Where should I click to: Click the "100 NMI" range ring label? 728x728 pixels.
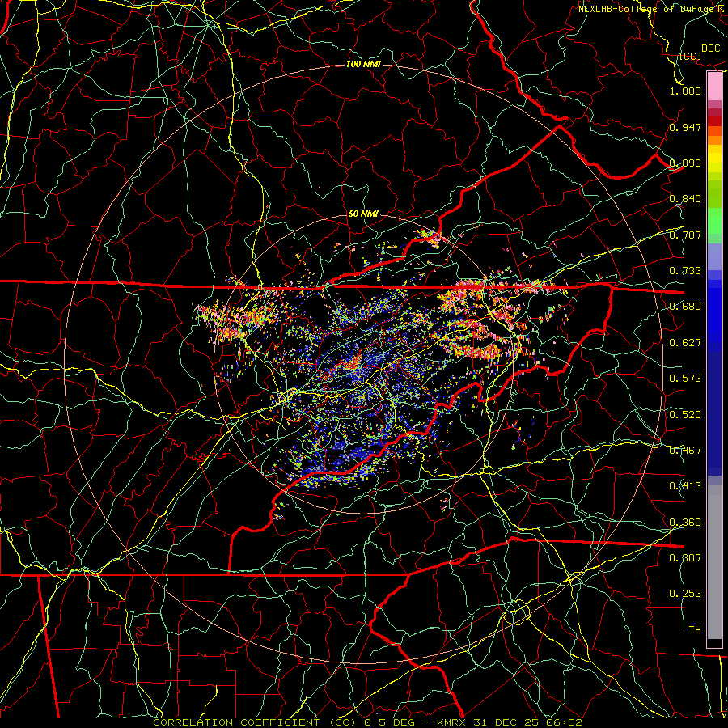(x=363, y=64)
